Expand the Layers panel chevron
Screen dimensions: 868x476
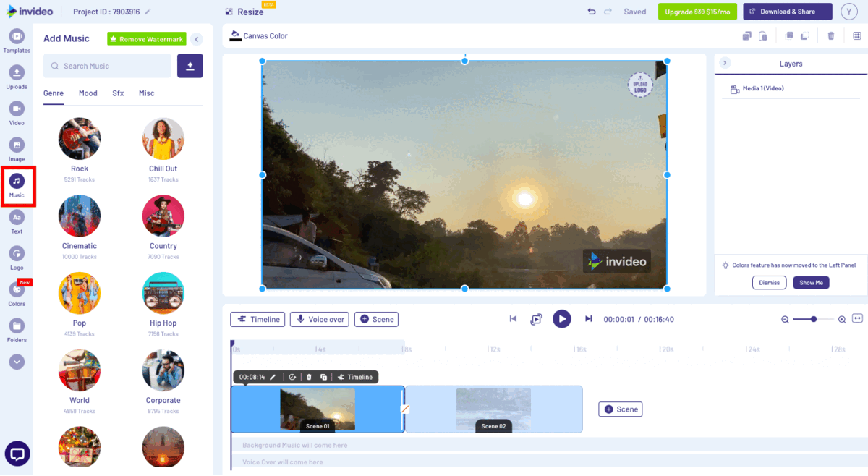pyautogui.click(x=725, y=63)
